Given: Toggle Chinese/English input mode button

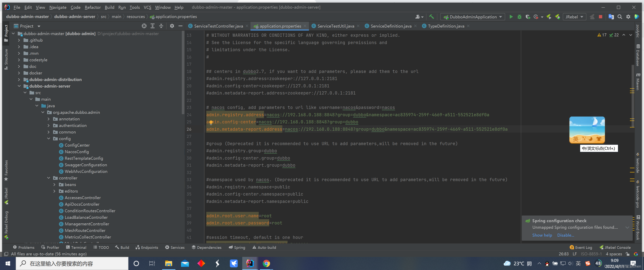Looking at the screenshot, I should 579,263.
